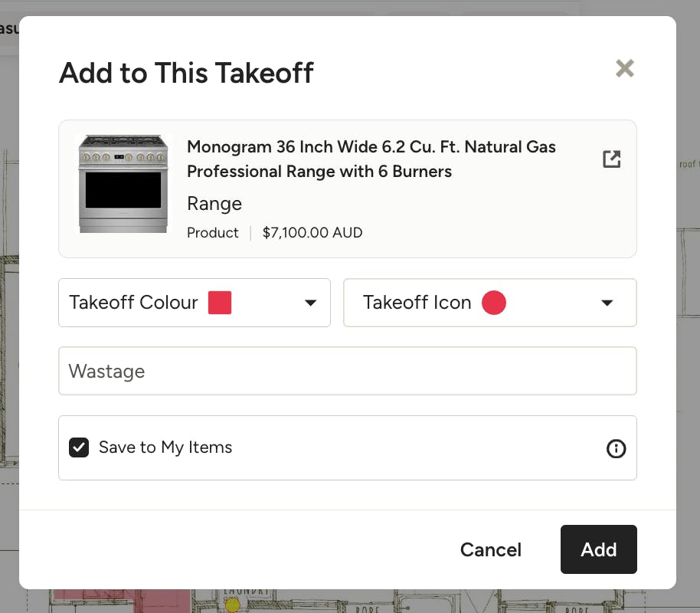This screenshot has height=613, width=700.
Task: Open product page via external link icon
Action: [x=612, y=159]
